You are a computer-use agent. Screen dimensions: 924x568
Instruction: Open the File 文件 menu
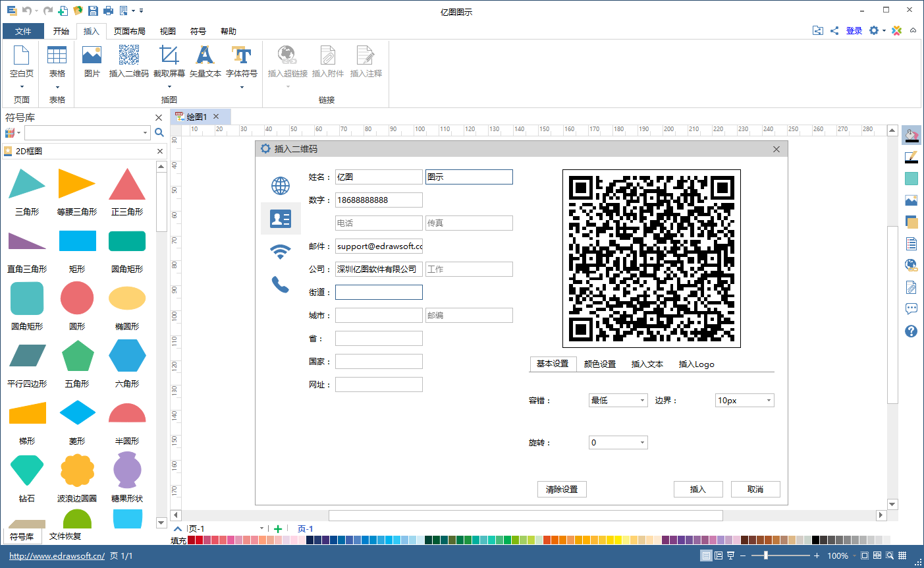click(23, 31)
